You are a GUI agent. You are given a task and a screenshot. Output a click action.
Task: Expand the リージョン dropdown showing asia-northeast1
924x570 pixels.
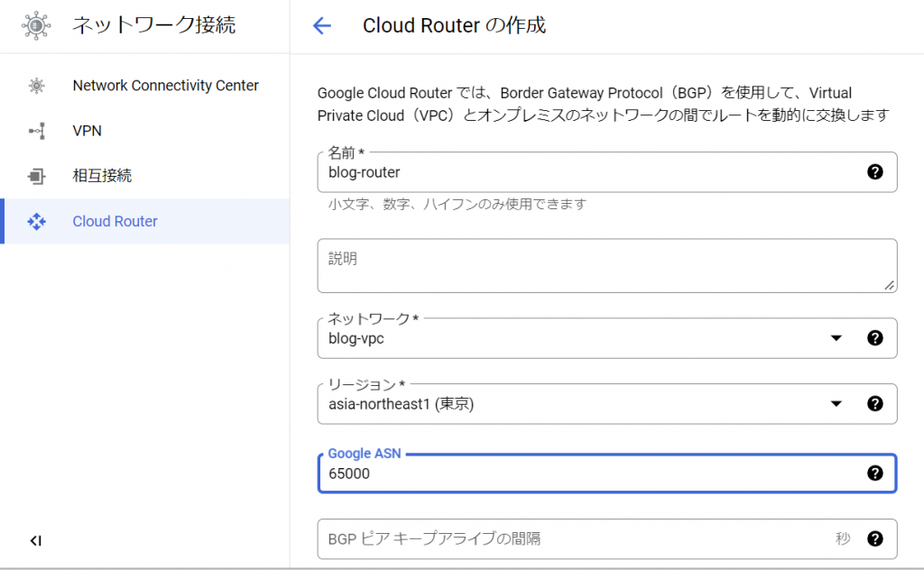836,404
